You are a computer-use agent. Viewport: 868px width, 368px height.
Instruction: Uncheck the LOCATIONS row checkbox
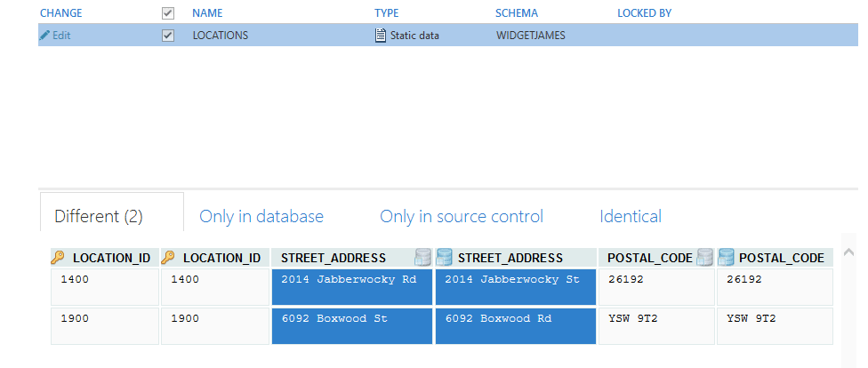168,36
